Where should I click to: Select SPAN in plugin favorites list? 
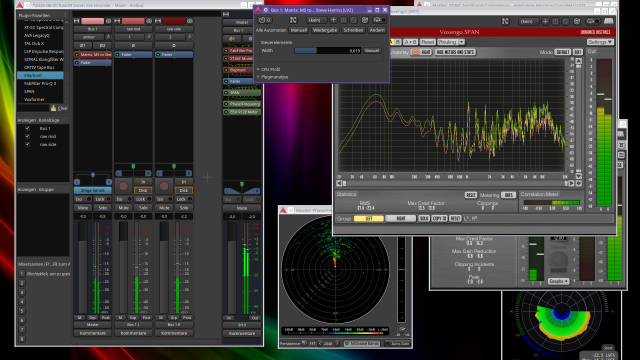40,91
